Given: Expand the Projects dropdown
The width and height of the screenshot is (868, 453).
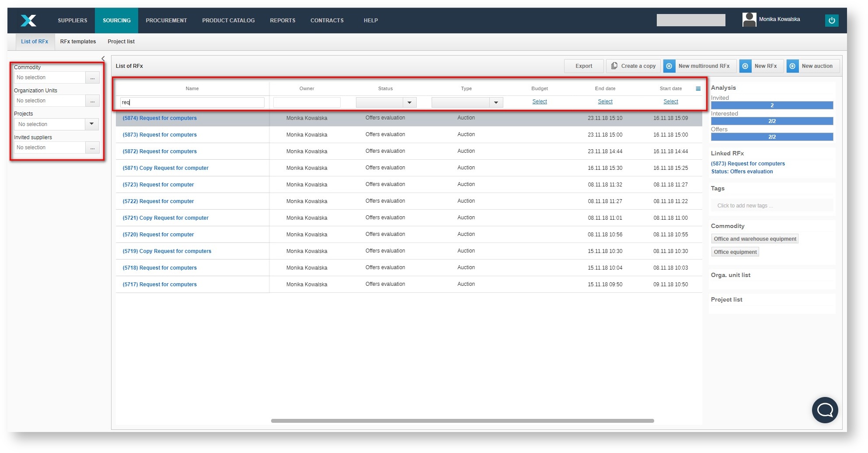Looking at the screenshot, I should click(x=91, y=124).
